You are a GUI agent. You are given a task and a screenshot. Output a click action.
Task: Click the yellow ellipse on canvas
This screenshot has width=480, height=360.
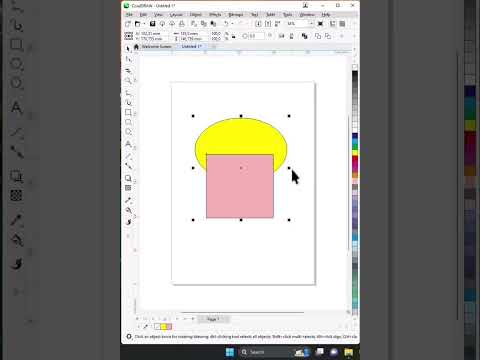[x=241, y=135]
